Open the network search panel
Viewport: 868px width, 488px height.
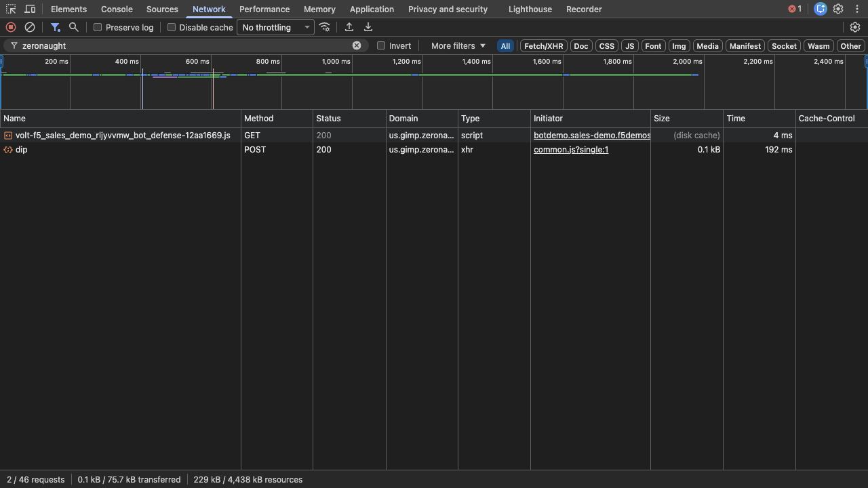pyautogui.click(x=72, y=27)
